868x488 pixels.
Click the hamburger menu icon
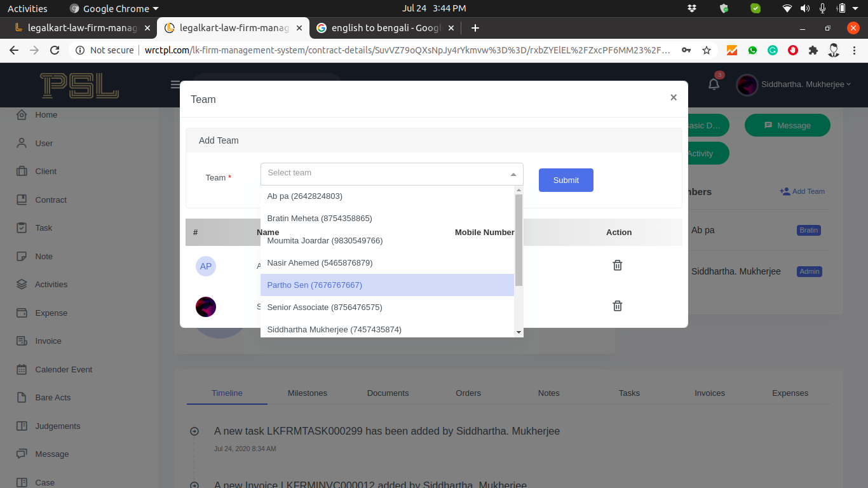coord(176,85)
